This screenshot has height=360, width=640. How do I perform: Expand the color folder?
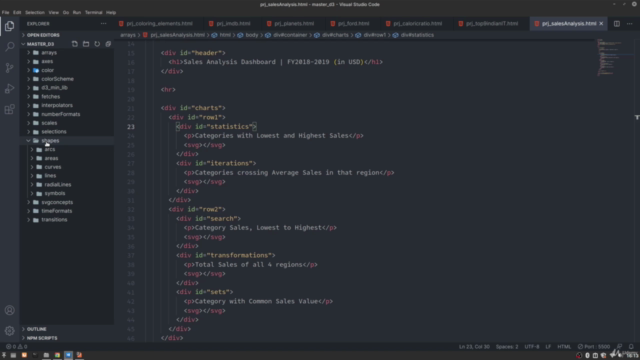coord(47,70)
